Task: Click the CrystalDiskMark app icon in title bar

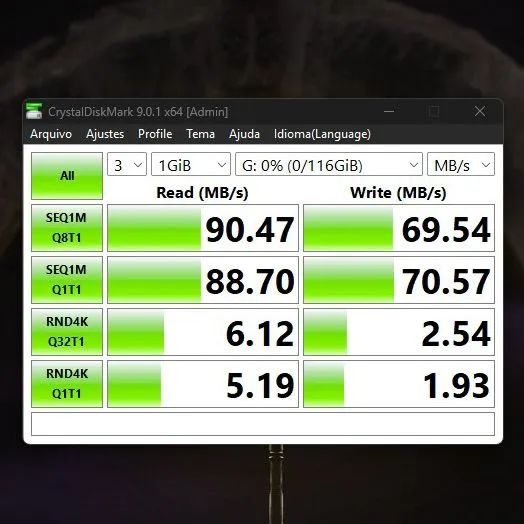Action: pyautogui.click(x=34, y=111)
